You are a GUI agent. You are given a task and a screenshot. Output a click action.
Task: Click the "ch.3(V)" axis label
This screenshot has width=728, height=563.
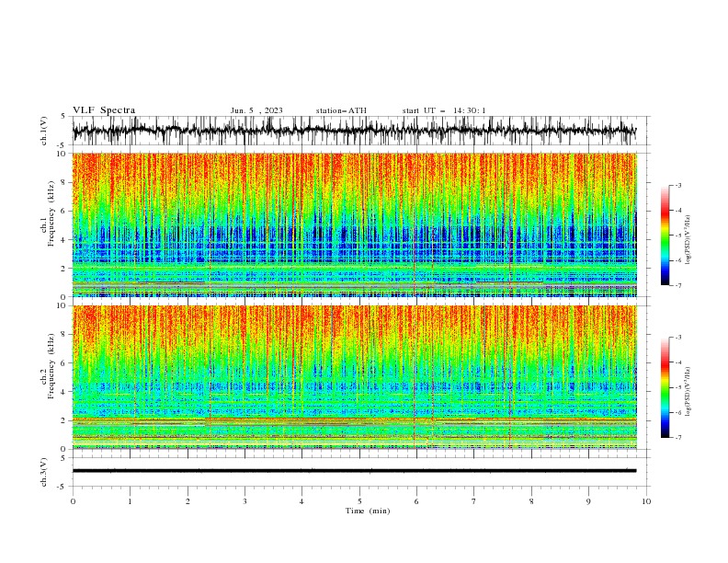(x=44, y=472)
